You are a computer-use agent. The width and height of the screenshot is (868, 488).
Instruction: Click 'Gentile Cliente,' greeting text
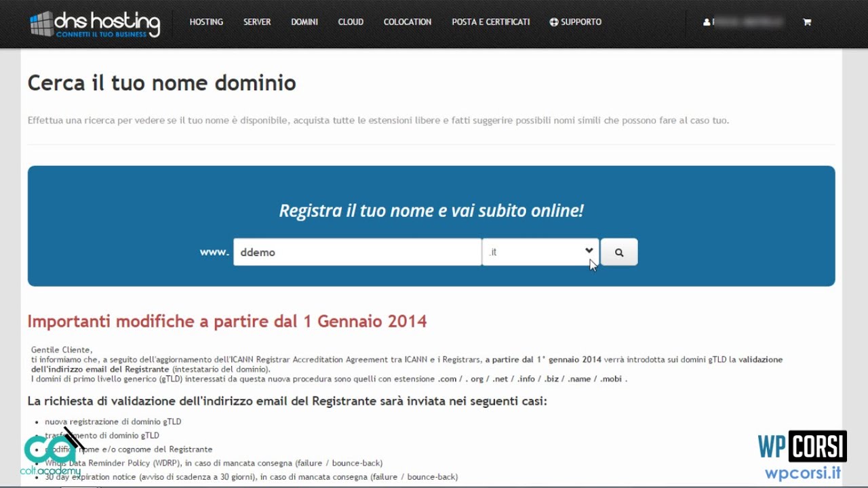[61, 350]
